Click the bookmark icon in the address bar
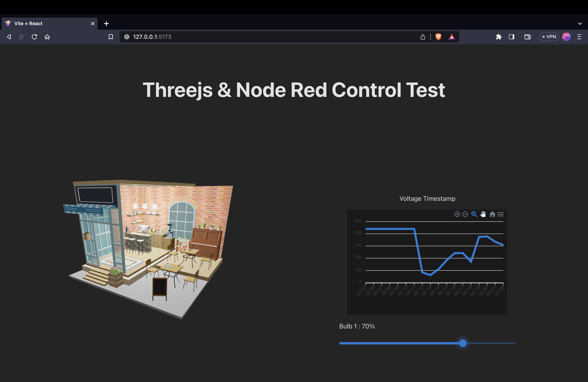The height and width of the screenshot is (382, 588). tap(110, 37)
